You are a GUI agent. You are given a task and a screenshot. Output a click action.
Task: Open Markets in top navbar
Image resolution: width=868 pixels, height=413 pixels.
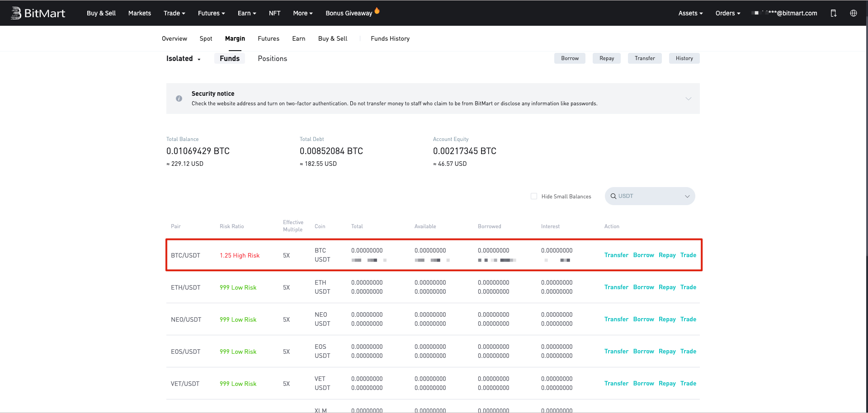point(140,13)
